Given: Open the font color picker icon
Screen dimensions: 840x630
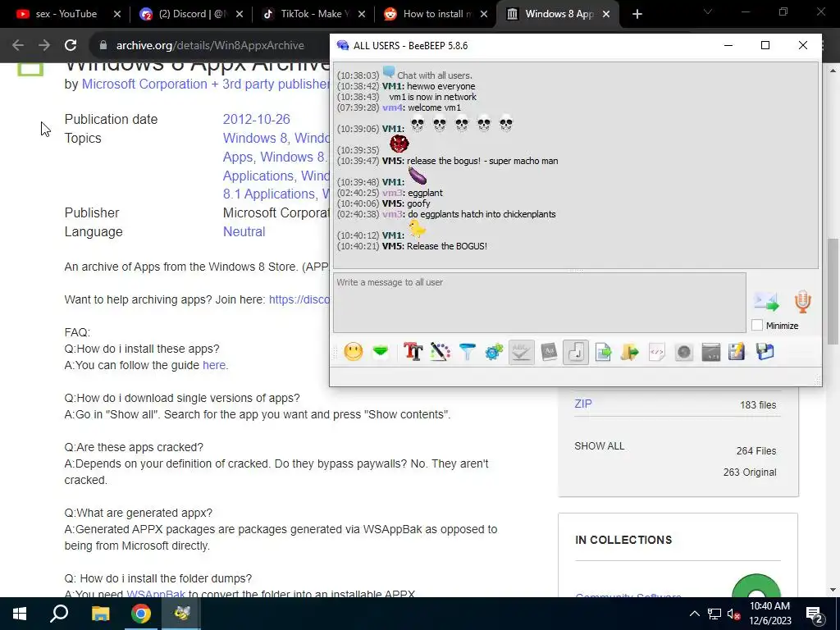Looking at the screenshot, I should tap(440, 352).
